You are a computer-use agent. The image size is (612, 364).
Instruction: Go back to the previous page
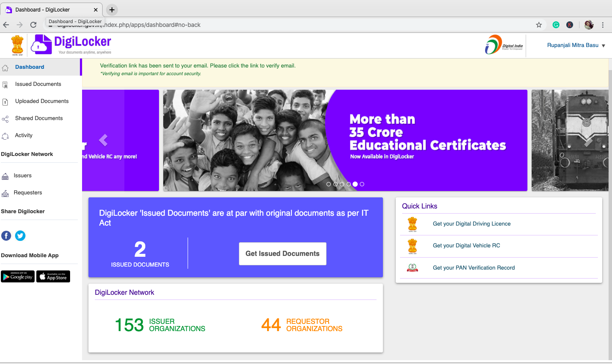tap(6, 25)
